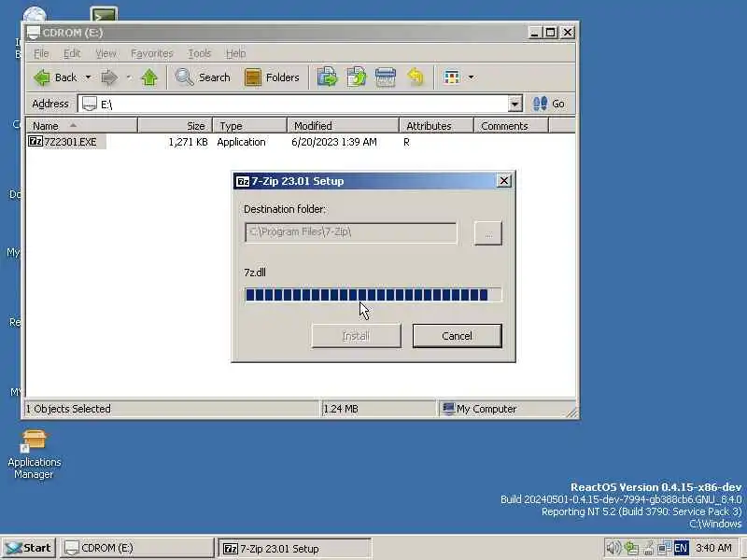The image size is (747, 560).
Task: Switch to 7-Zip 23.01 Setup taskbar button
Action: [294, 548]
